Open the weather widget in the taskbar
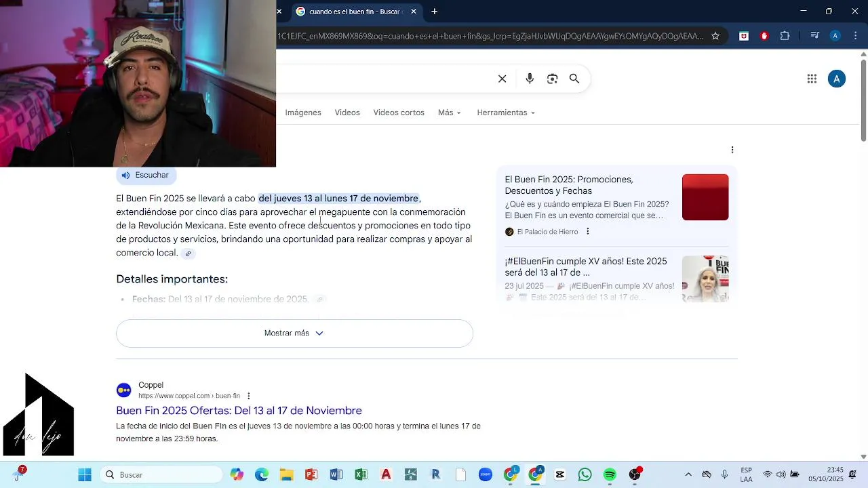 tap(19, 474)
